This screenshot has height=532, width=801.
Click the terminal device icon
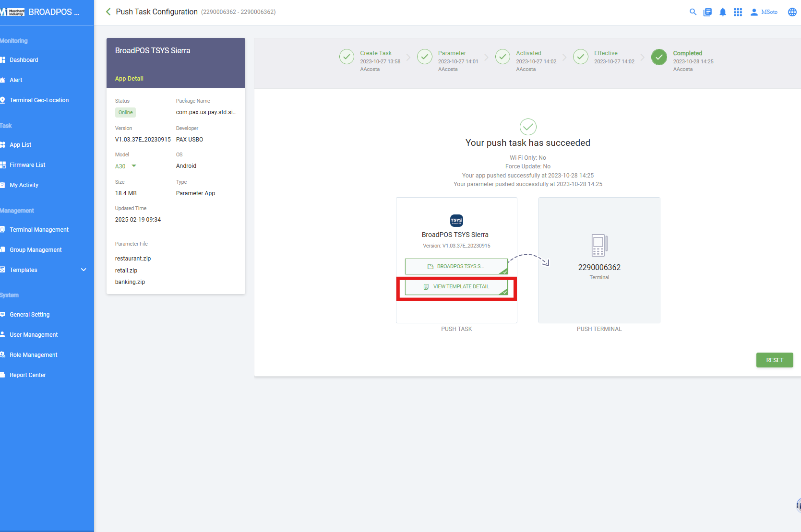pos(599,245)
